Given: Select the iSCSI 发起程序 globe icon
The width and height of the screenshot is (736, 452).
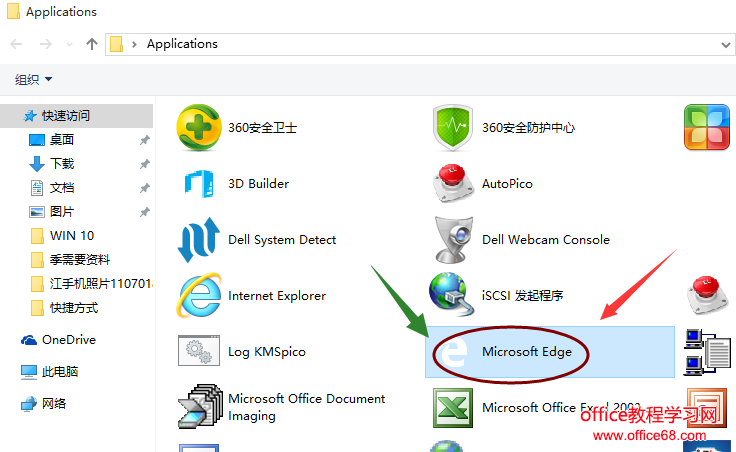Looking at the screenshot, I should (x=451, y=294).
